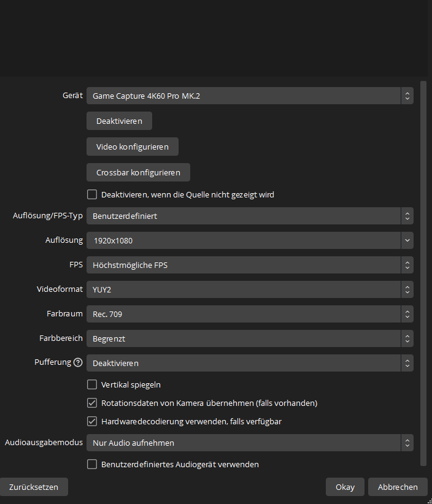The width and height of the screenshot is (432, 504).
Task: Open the FPS dropdown list
Action: coord(249,265)
